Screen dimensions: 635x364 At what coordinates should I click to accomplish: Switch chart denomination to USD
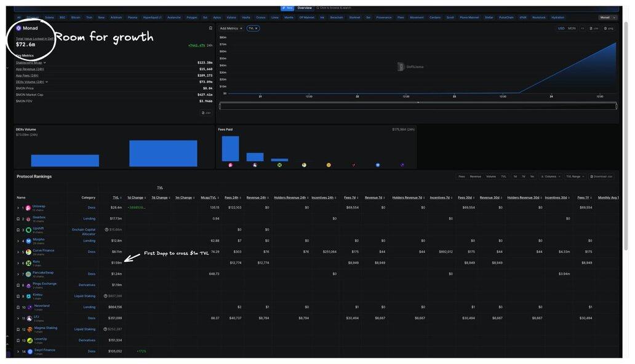tap(561, 28)
